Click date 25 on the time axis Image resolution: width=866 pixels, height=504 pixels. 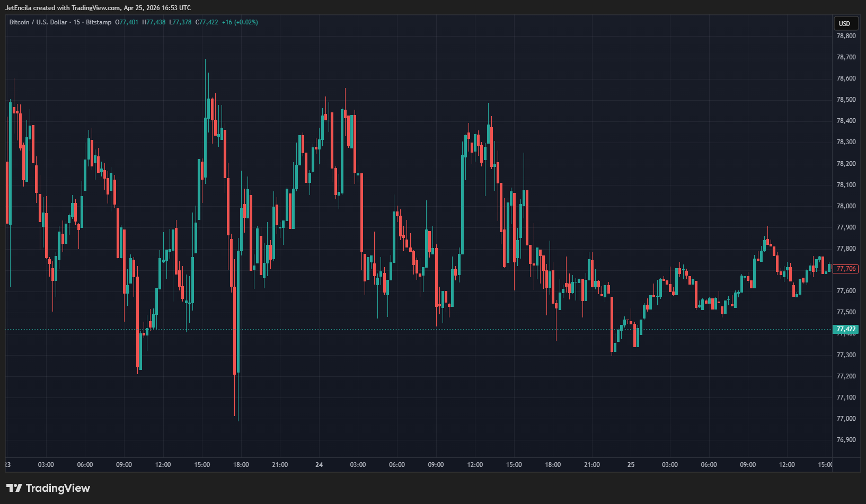[631, 465]
